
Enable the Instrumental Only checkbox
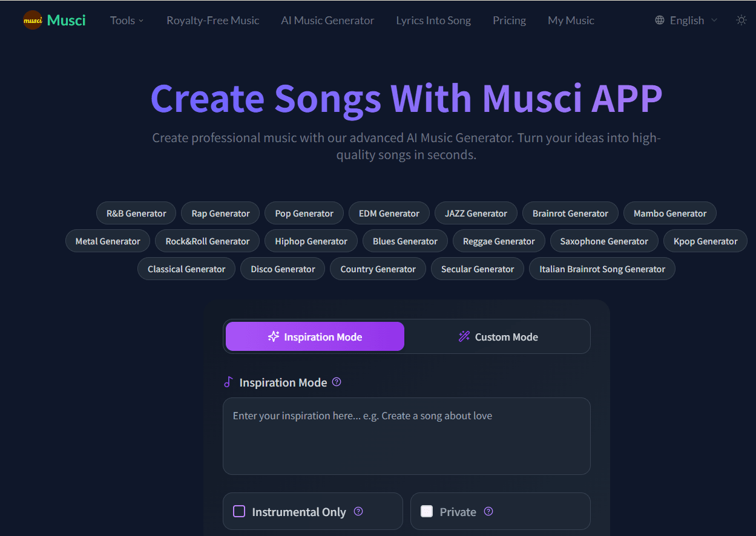pyautogui.click(x=239, y=512)
